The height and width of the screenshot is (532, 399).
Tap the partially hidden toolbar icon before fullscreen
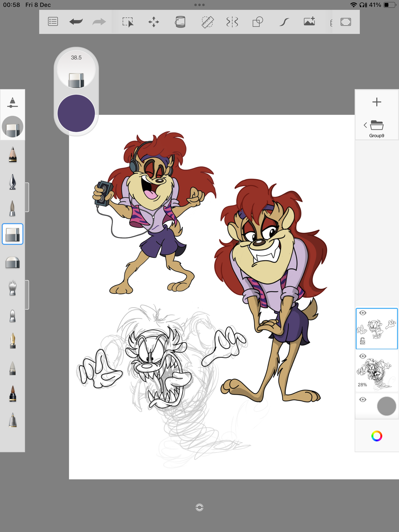(331, 23)
